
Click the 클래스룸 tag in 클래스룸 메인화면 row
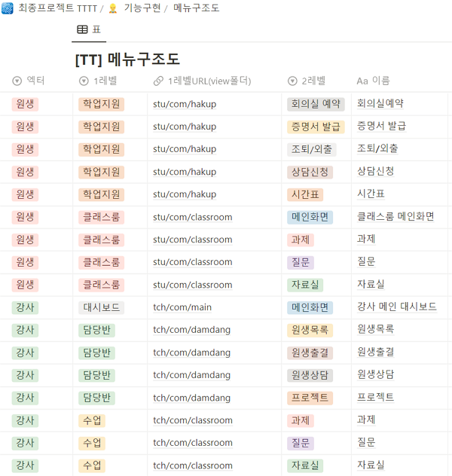click(102, 217)
